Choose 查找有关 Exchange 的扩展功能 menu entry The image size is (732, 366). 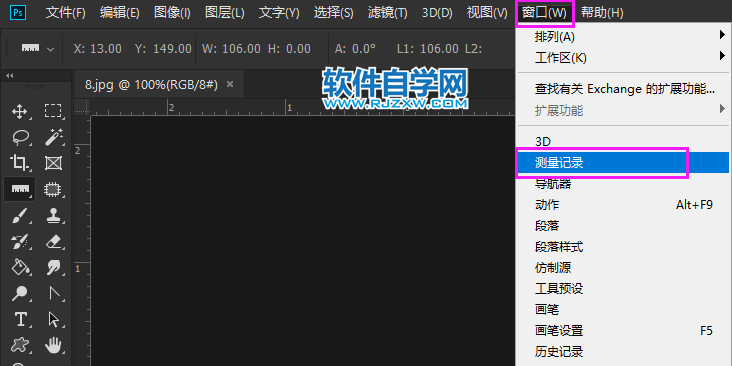624,89
